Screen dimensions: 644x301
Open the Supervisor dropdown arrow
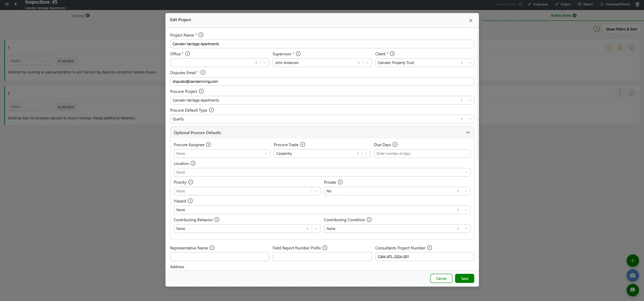(x=367, y=63)
